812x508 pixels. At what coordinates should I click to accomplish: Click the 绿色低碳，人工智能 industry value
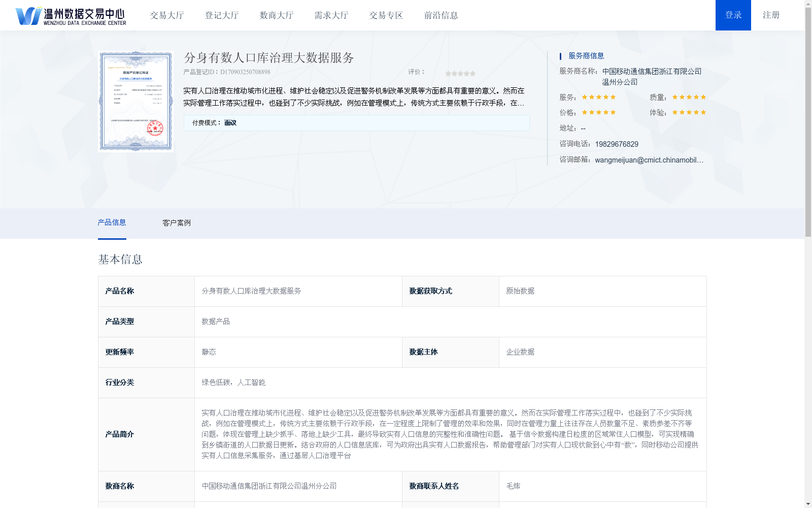(x=233, y=383)
